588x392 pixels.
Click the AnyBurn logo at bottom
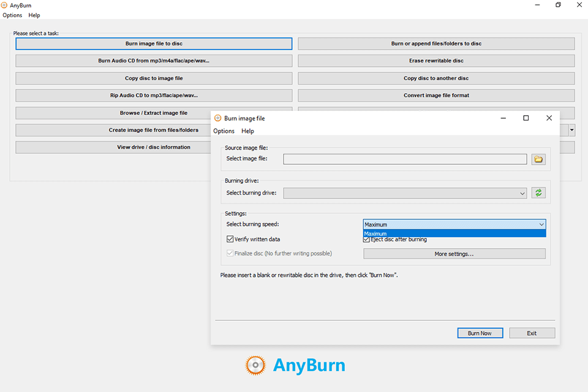click(x=295, y=366)
